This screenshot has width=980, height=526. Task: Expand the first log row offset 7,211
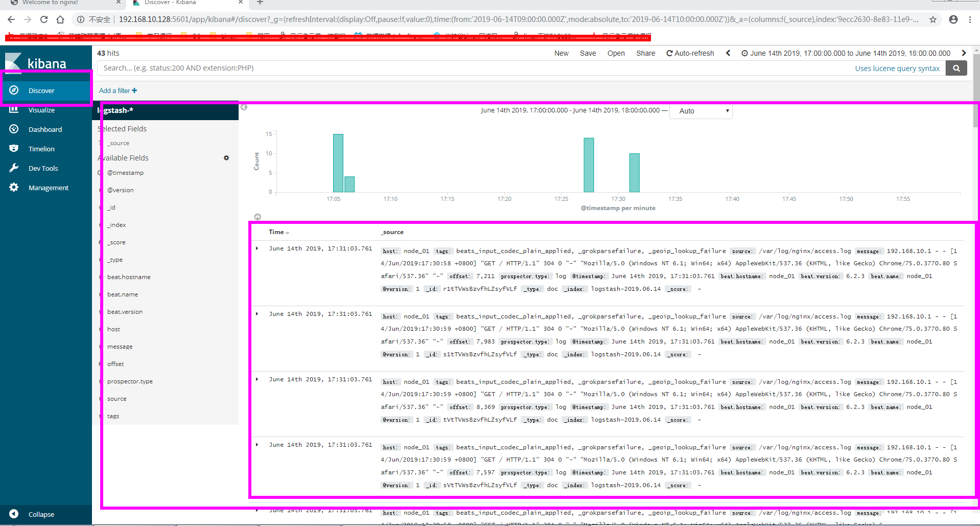pyautogui.click(x=257, y=248)
